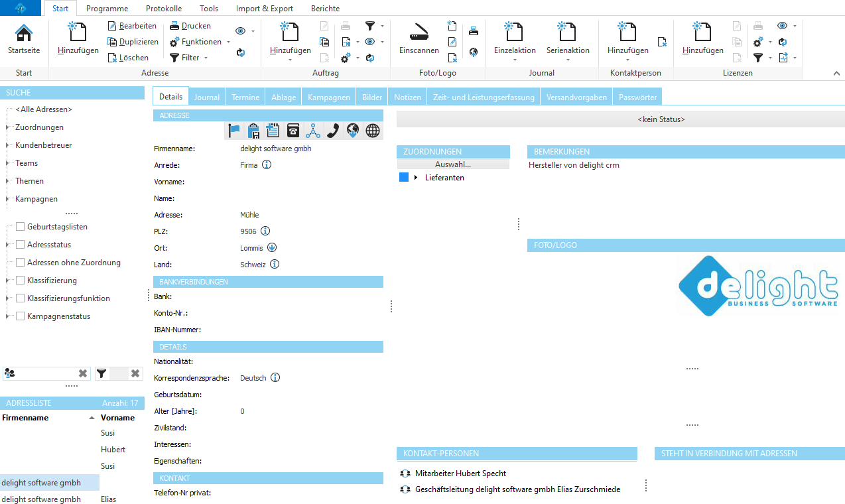Check the Adressen ohne Zuordnung checkbox
Screen dimensions: 845x504
click(x=20, y=263)
